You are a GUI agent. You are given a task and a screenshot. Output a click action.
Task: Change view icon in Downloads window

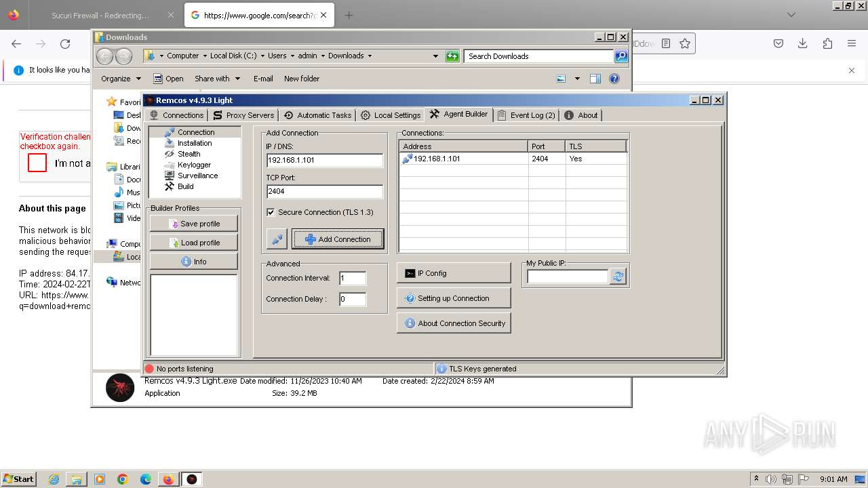[x=561, y=79]
